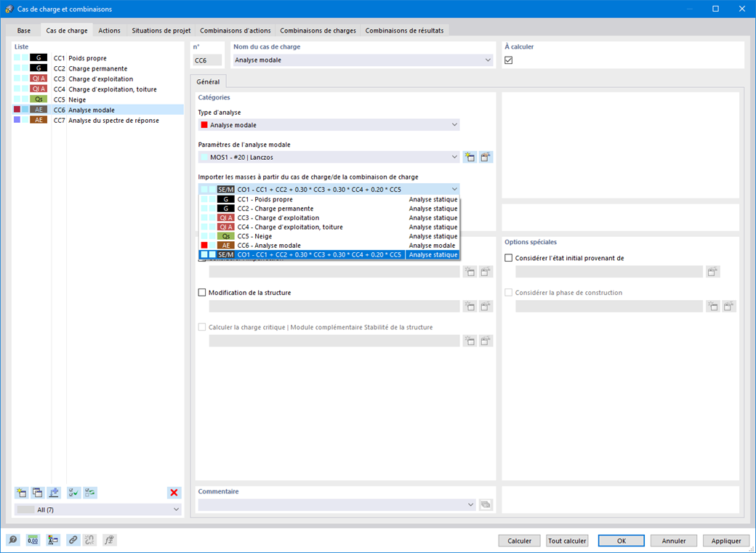This screenshot has width=756, height=553.
Task: Create a new load case
Action: tap(21, 493)
